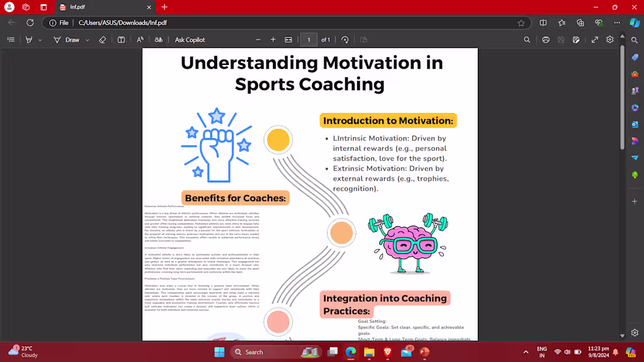Print the PDF document

(x=546, y=39)
